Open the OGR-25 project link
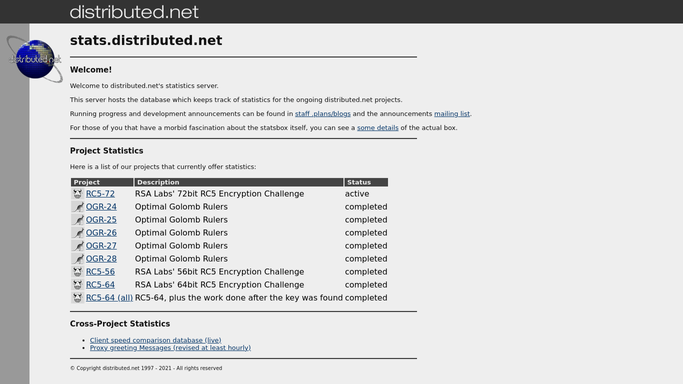Image resolution: width=683 pixels, height=384 pixels. pos(101,220)
